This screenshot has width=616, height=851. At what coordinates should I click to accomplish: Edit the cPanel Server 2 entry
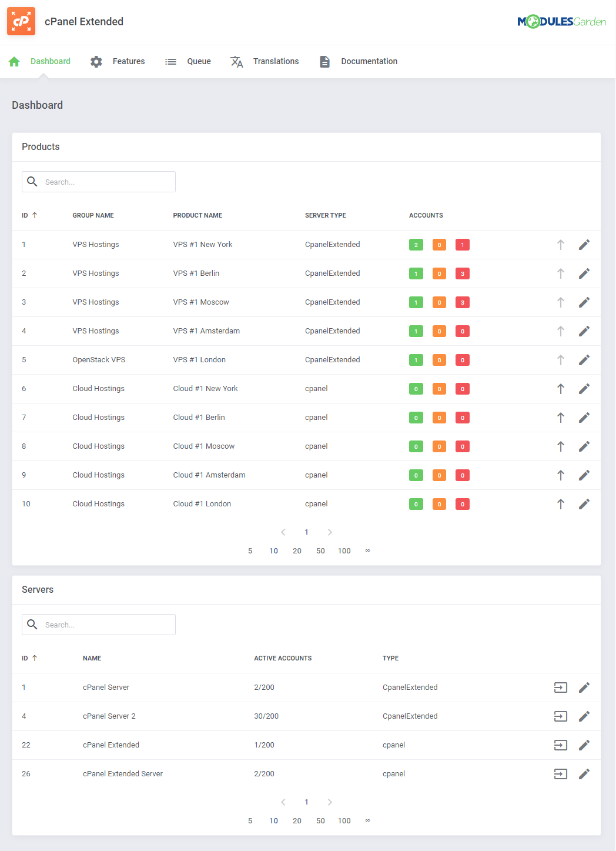tap(584, 716)
